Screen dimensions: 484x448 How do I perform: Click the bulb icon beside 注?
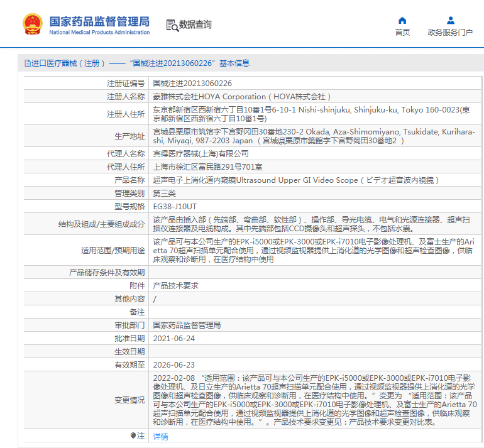(133, 435)
